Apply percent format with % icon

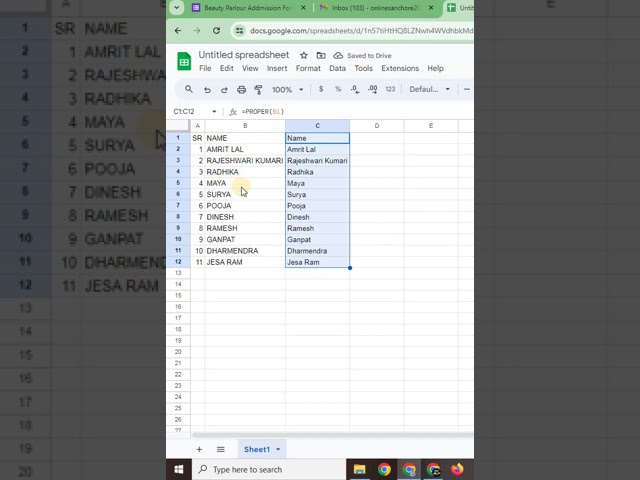pos(338,89)
